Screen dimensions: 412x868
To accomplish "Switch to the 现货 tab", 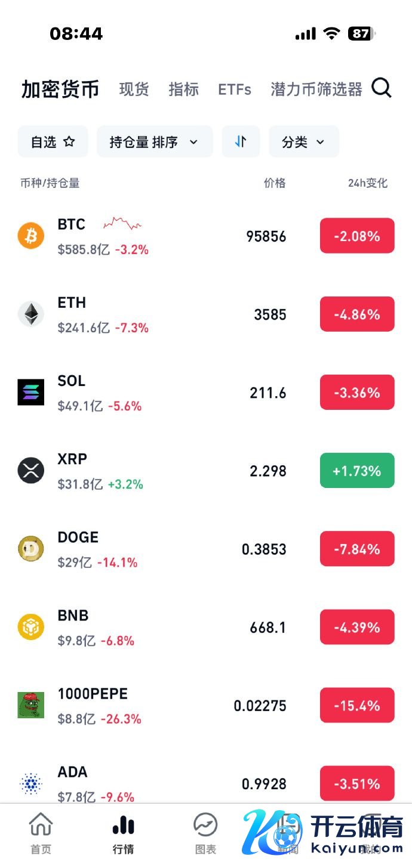I will [x=134, y=89].
